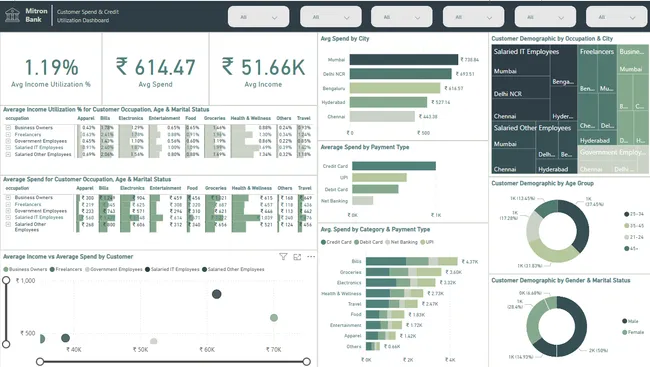Click Hyderabad bar in Avg Spend by City
Image resolution: width=650 pixels, height=367 pixels.
[x=388, y=102]
